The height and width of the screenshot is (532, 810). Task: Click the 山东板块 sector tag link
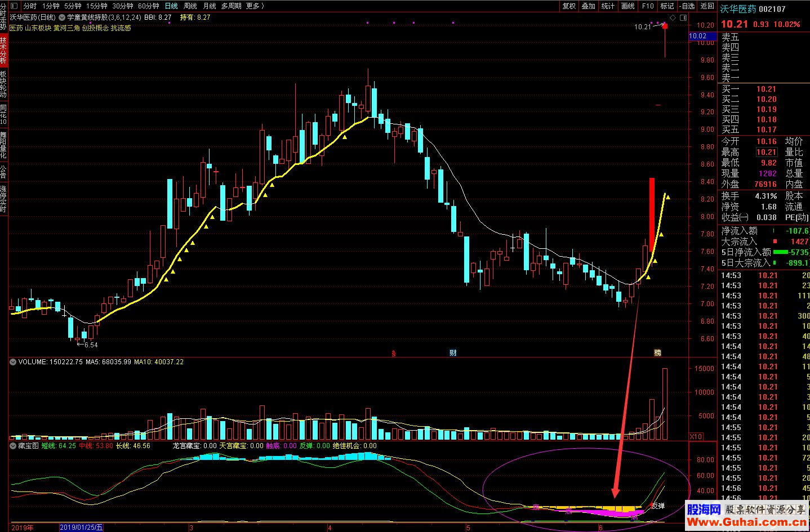point(38,28)
